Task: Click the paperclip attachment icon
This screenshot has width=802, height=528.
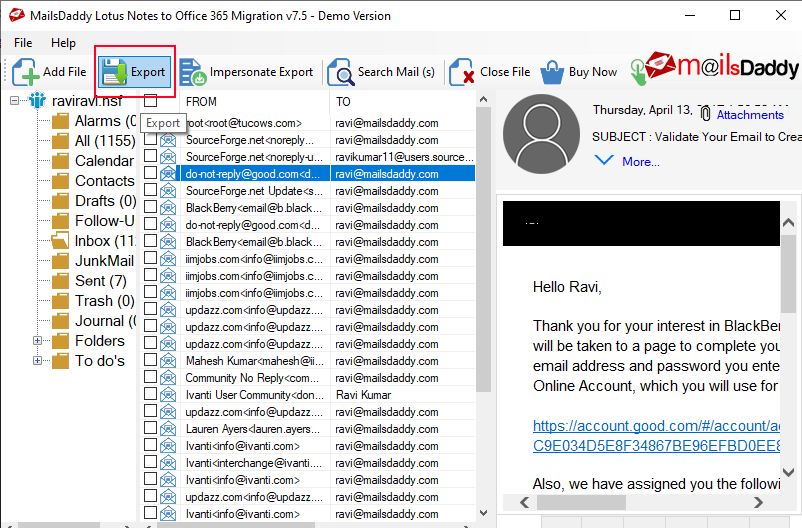Action: (705, 114)
